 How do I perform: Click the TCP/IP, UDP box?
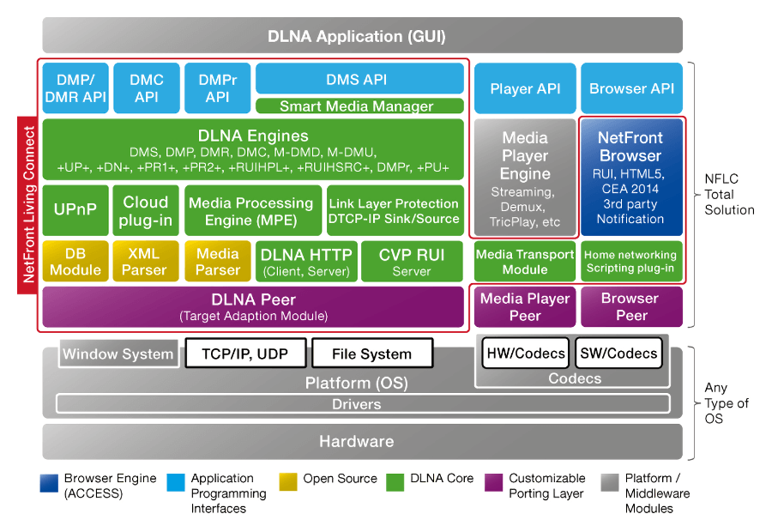[x=244, y=354]
